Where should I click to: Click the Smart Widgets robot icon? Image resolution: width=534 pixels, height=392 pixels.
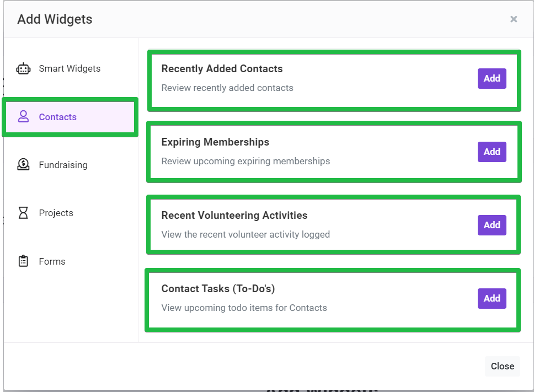[x=23, y=69]
